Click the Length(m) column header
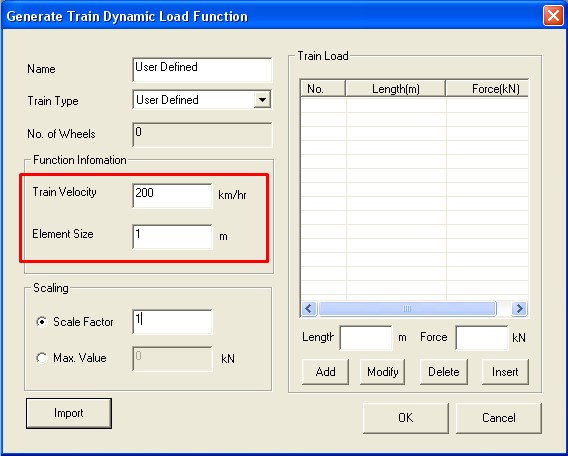The width and height of the screenshot is (568, 456). click(396, 89)
